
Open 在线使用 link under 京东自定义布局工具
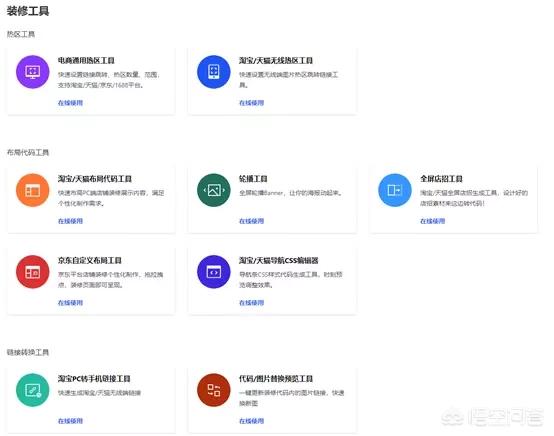coord(70,303)
